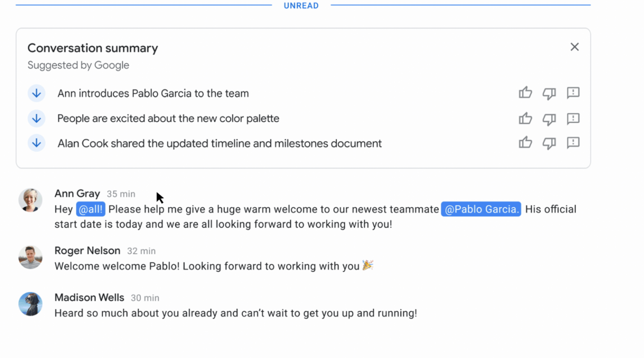
Task: Click thumbs up on the color palette summary
Action: [525, 118]
